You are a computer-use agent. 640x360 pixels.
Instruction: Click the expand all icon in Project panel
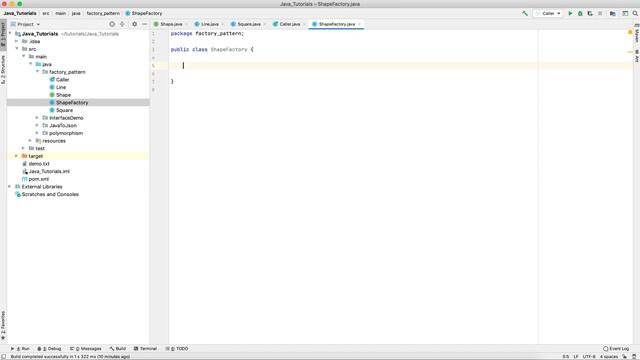(x=122, y=24)
